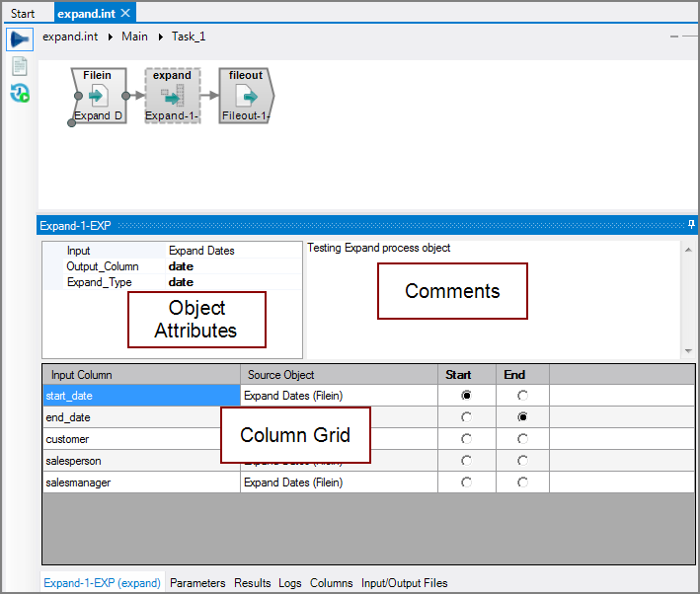Switch to the Start tab
Viewport: 700px width, 594px height.
[23, 14]
